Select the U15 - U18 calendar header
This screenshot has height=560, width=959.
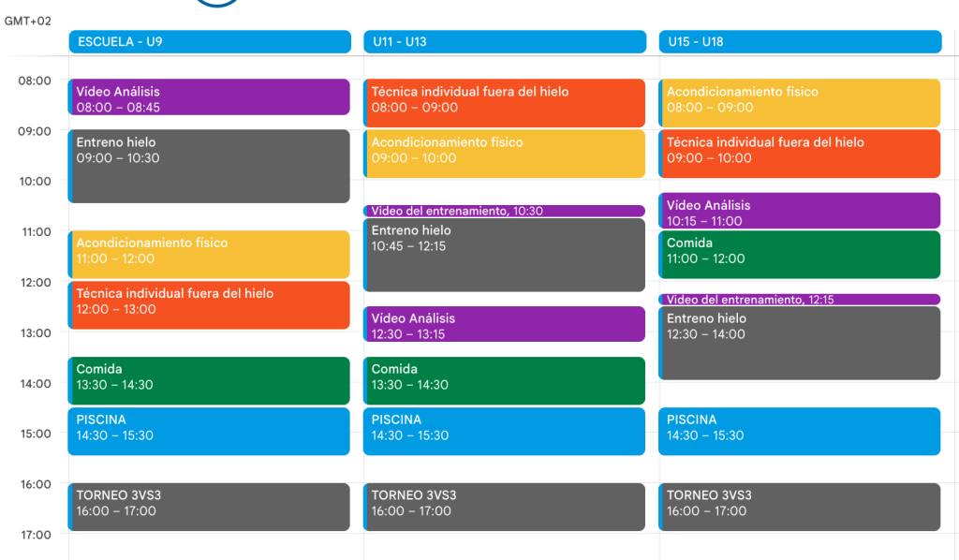(x=799, y=42)
